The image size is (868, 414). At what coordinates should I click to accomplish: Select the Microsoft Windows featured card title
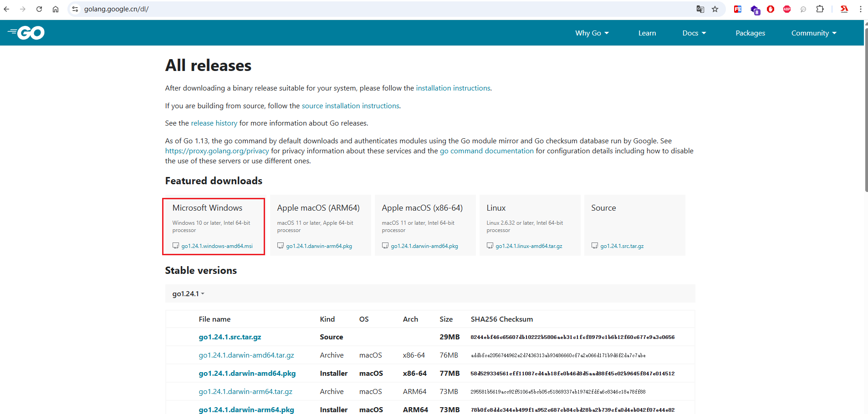pyautogui.click(x=207, y=208)
